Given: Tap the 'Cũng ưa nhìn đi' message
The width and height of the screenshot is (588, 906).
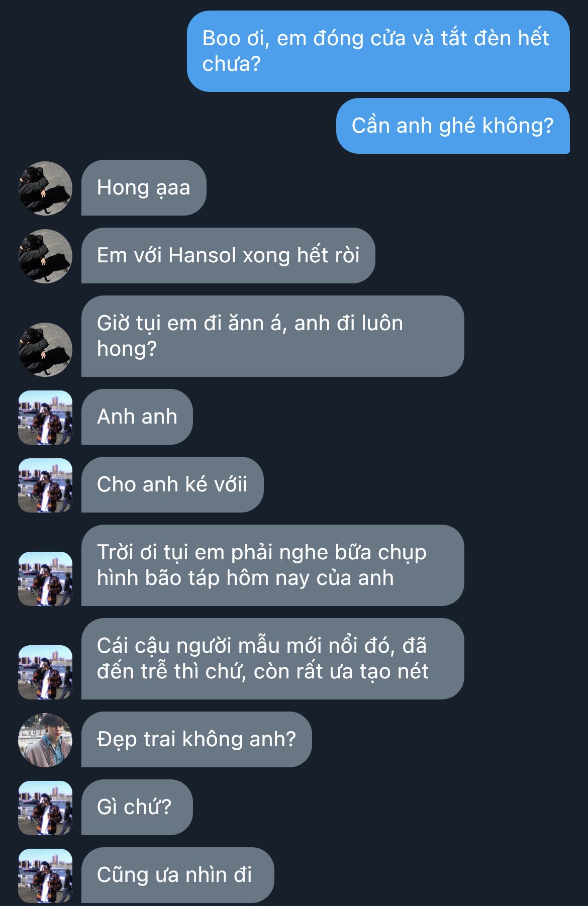Looking at the screenshot, I should coord(178,875).
